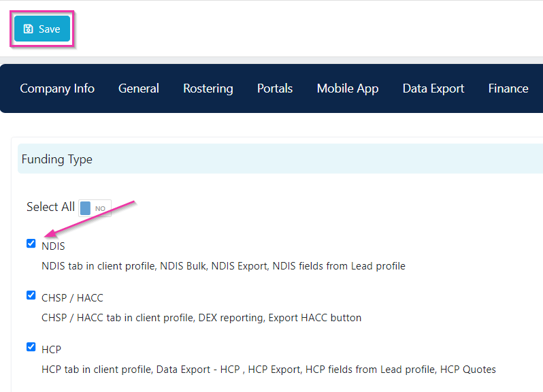The width and height of the screenshot is (543, 392).
Task: Click the HCP Quotes description line
Action: pyautogui.click(x=268, y=370)
